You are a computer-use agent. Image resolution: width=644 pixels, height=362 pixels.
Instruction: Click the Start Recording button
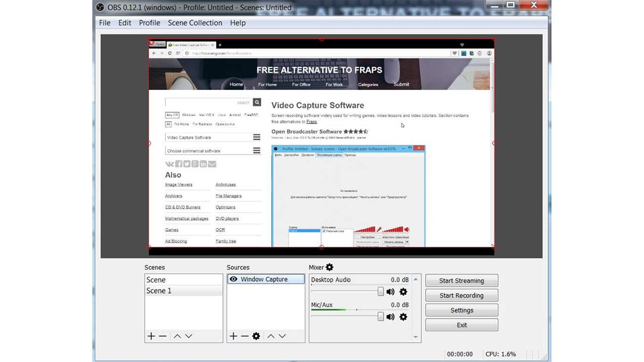pos(462,296)
